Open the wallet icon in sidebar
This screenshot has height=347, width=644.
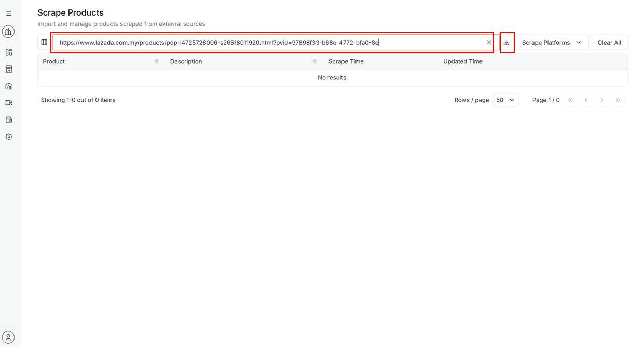8,120
